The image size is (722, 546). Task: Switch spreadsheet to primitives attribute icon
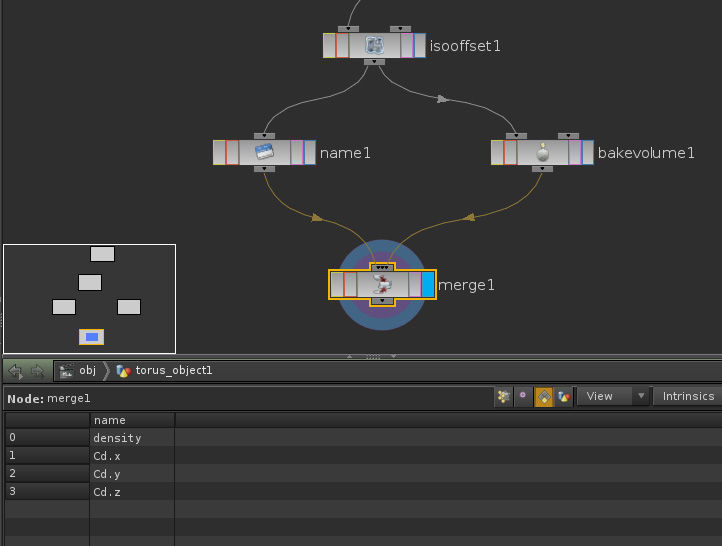543,396
